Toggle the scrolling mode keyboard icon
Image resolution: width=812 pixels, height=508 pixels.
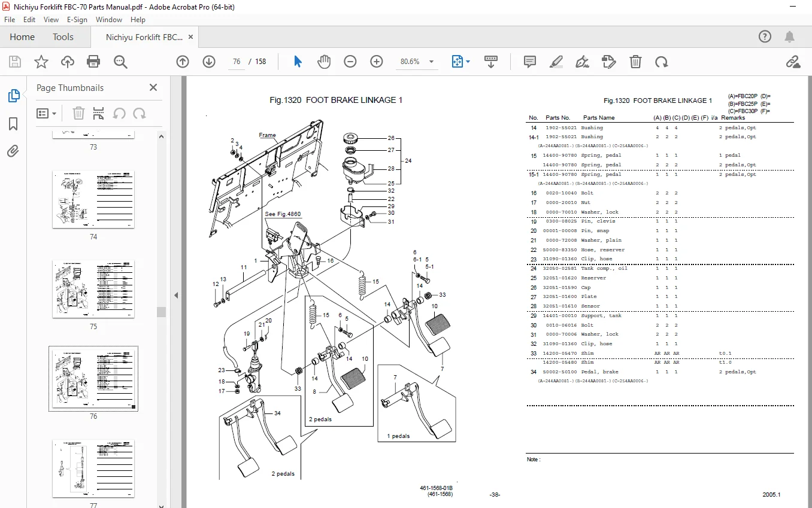[x=491, y=62]
